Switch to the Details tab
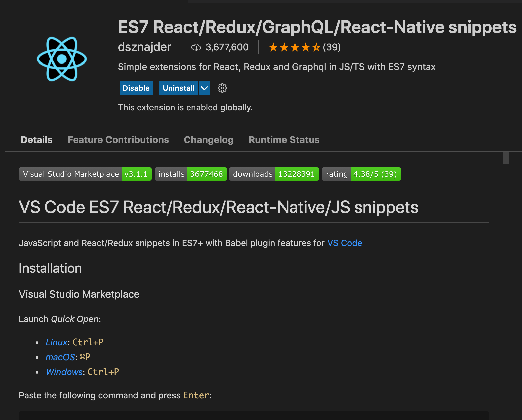The image size is (522, 420). pyautogui.click(x=37, y=140)
